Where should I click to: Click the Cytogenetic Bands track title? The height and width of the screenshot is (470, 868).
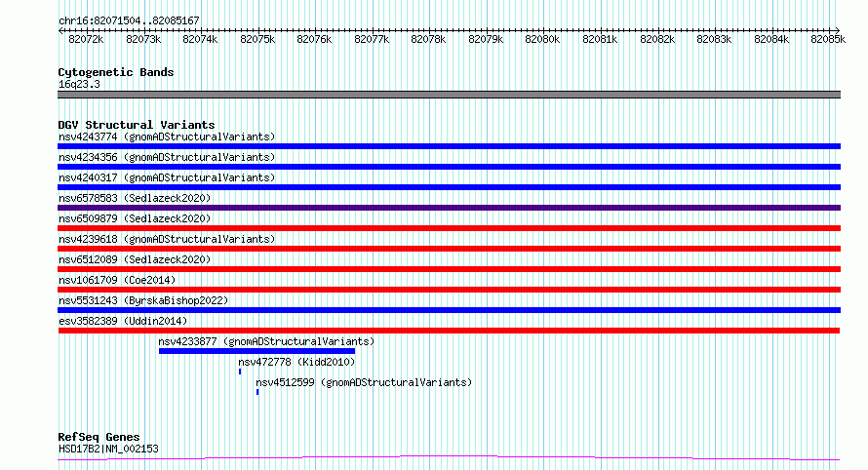[x=116, y=72]
